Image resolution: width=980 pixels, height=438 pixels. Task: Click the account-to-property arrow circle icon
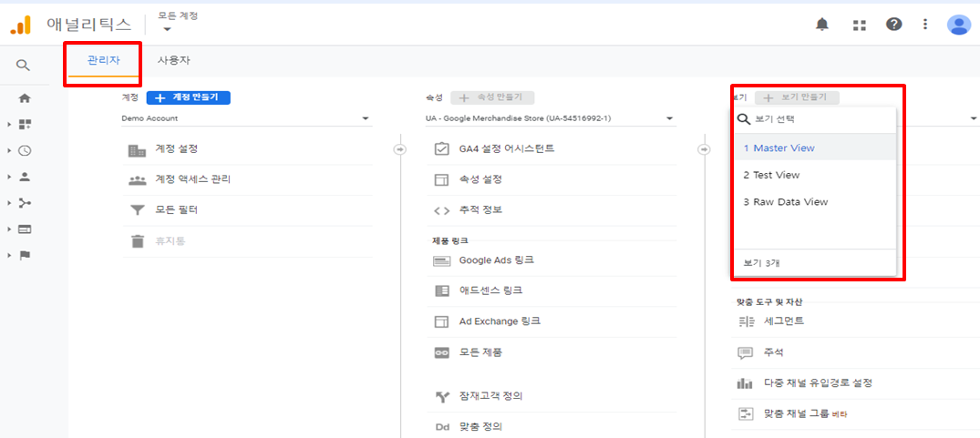pos(400,149)
